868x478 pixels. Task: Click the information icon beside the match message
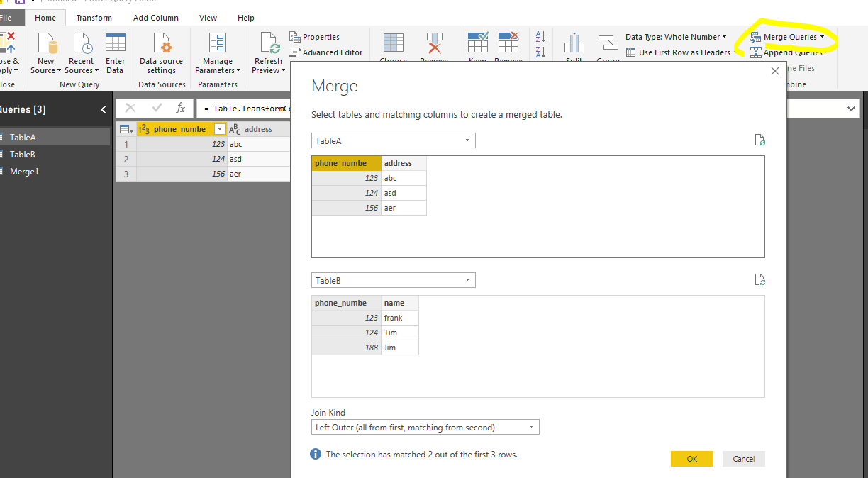[x=316, y=454]
